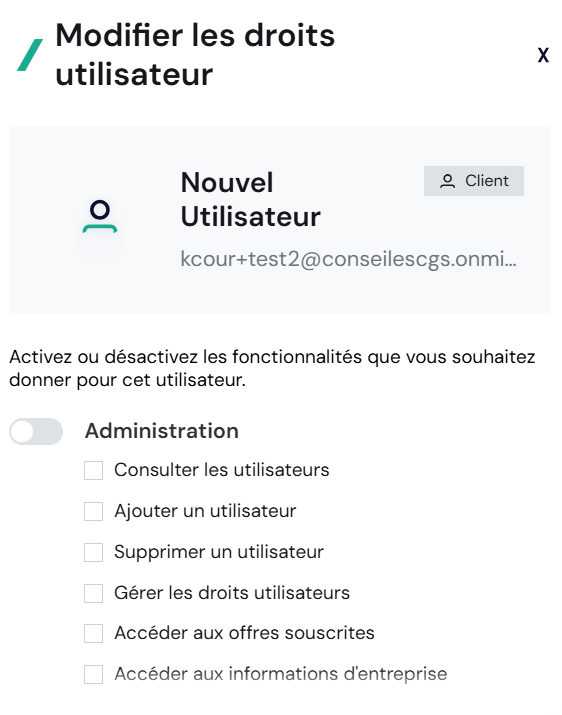Tick the Supprimer un utilisateur checkbox

(x=93, y=552)
